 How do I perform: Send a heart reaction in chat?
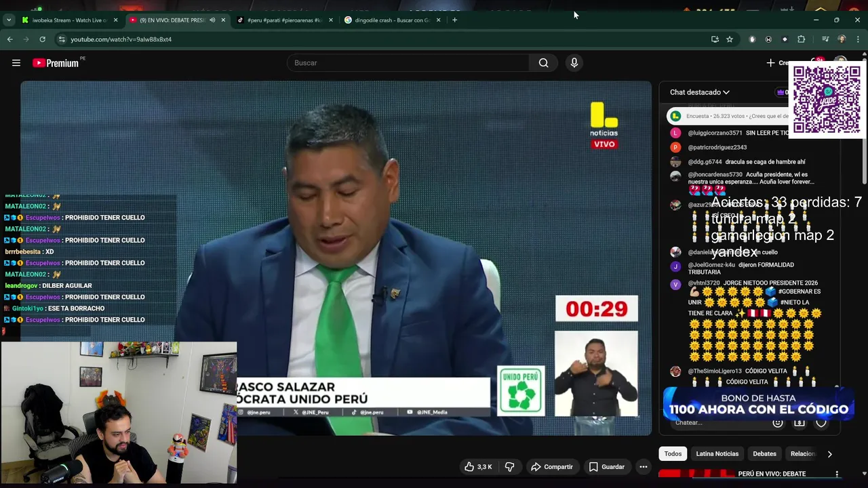(x=821, y=423)
